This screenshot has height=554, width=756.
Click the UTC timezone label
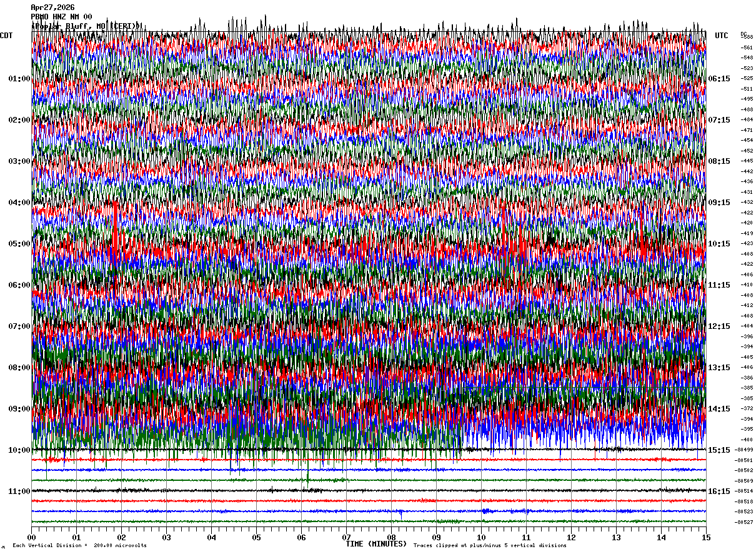pos(722,36)
